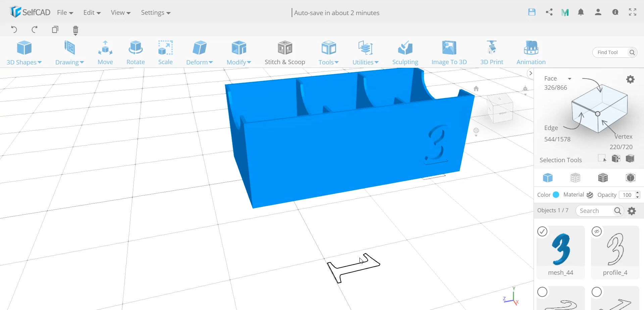Check the circle of the third object

pos(542,292)
